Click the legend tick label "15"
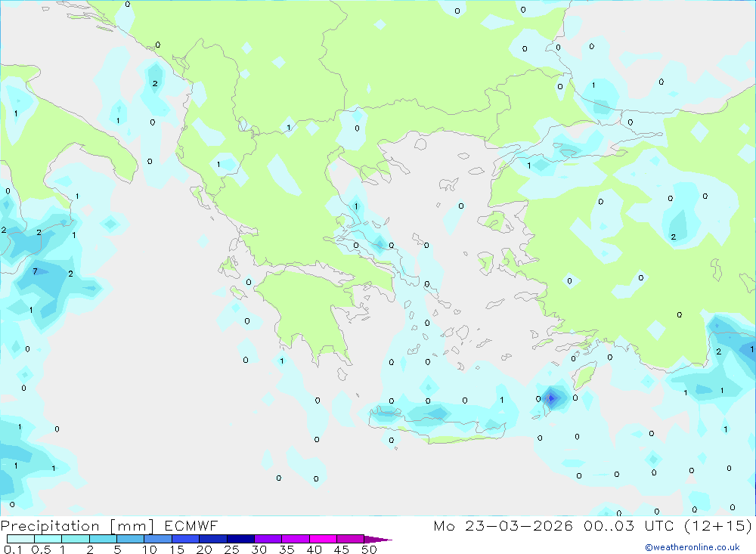This screenshot has width=756, height=554. click(177, 549)
